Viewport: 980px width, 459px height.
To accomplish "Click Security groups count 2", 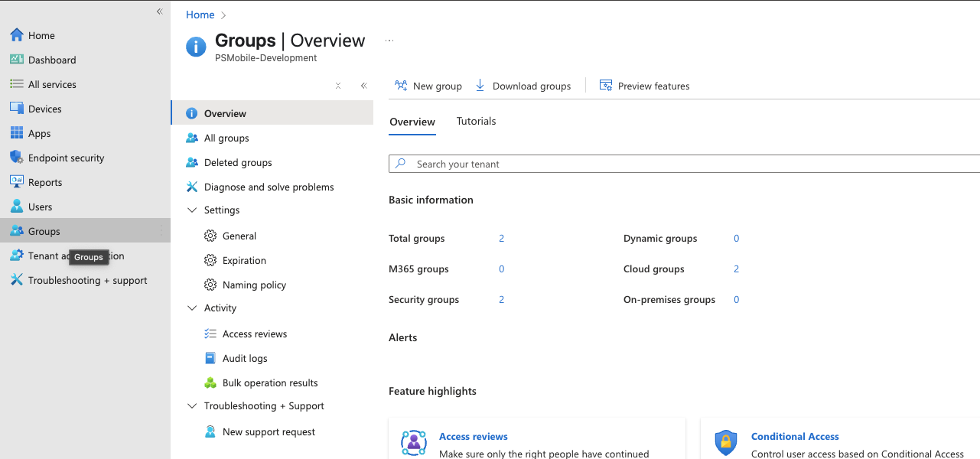I will (502, 299).
